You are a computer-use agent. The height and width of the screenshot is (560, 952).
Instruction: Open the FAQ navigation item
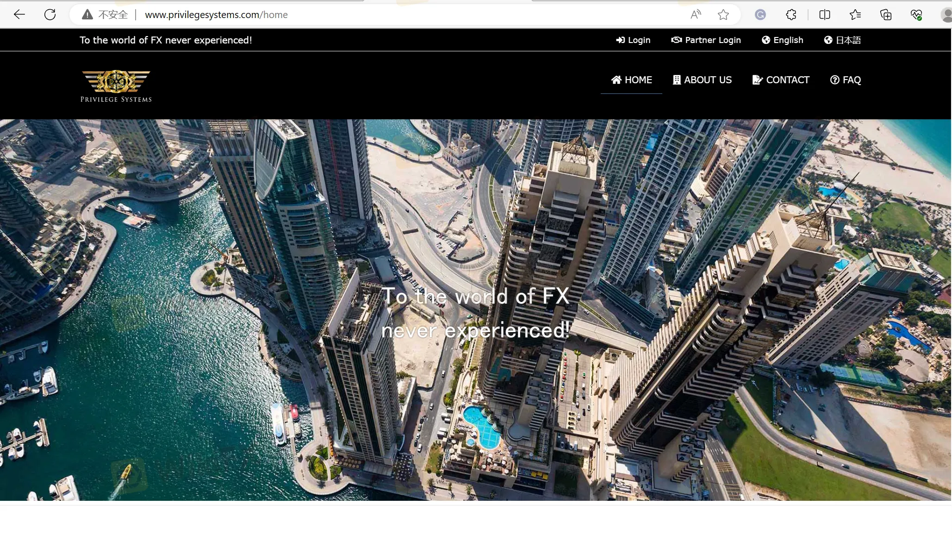(846, 80)
